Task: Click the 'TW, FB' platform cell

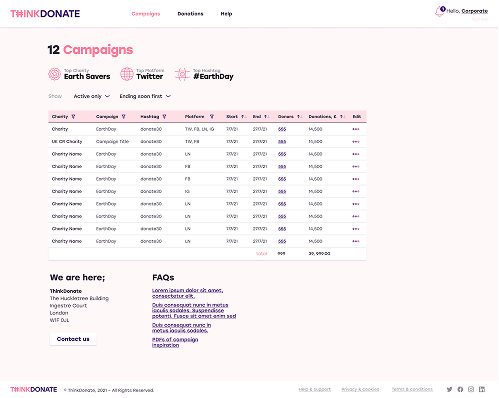Action: (192, 142)
